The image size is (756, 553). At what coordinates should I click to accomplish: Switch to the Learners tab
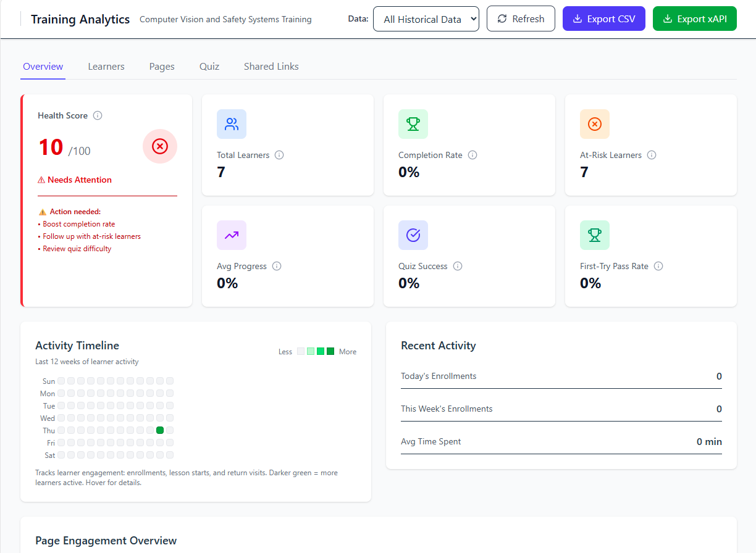tap(106, 67)
